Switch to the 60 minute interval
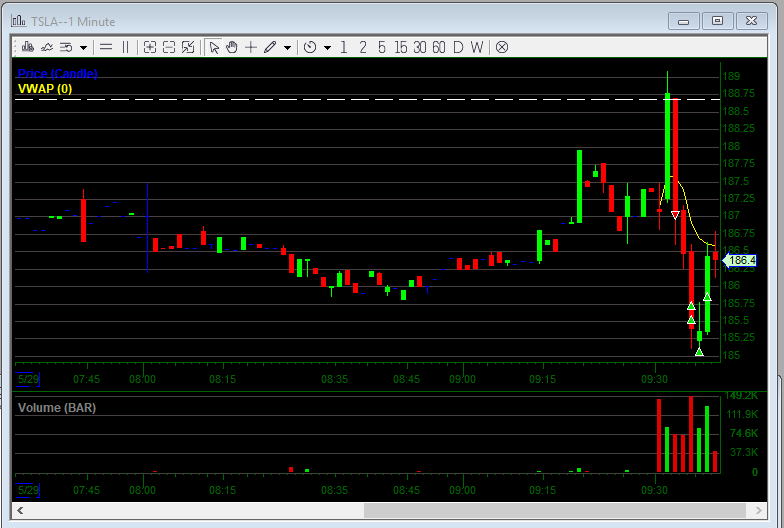This screenshot has width=784, height=528. [438, 47]
